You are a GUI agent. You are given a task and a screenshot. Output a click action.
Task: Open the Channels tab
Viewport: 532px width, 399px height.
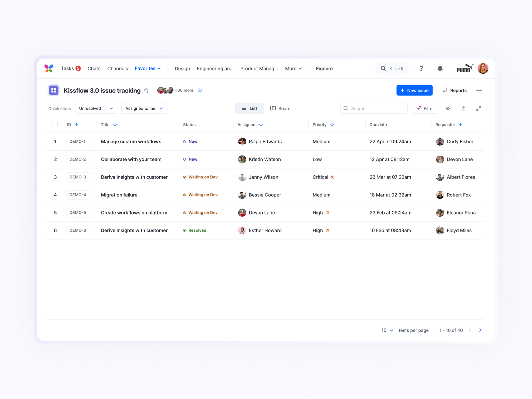[x=118, y=68]
